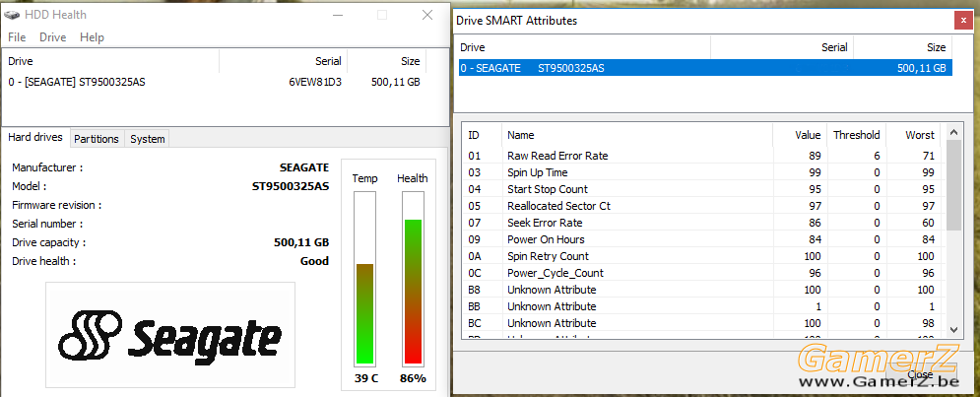The image size is (980, 397).
Task: Click the Threshold column header
Action: click(856, 135)
